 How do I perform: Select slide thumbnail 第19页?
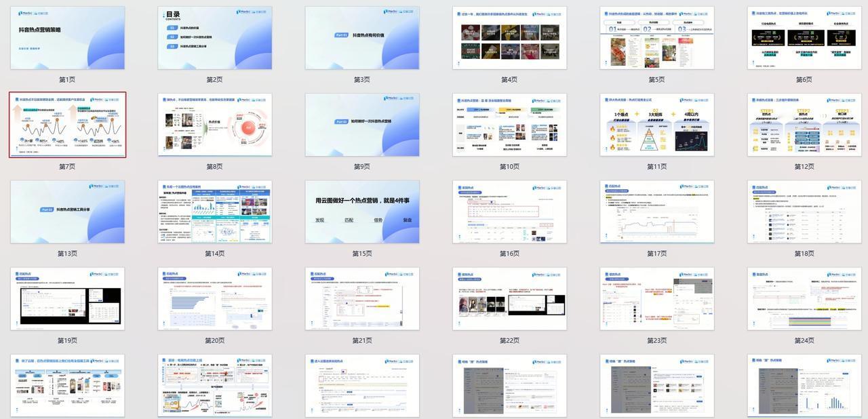coord(67,299)
